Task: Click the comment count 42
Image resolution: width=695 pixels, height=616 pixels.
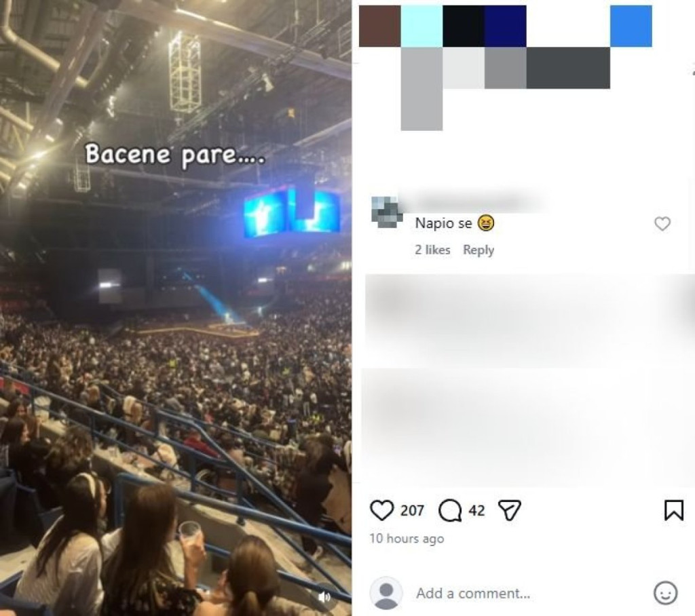Action: 476,511
